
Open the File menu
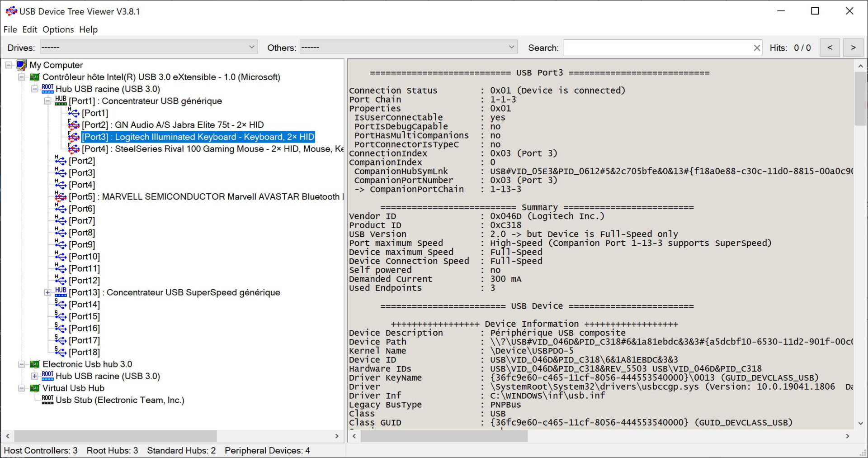pyautogui.click(x=10, y=29)
